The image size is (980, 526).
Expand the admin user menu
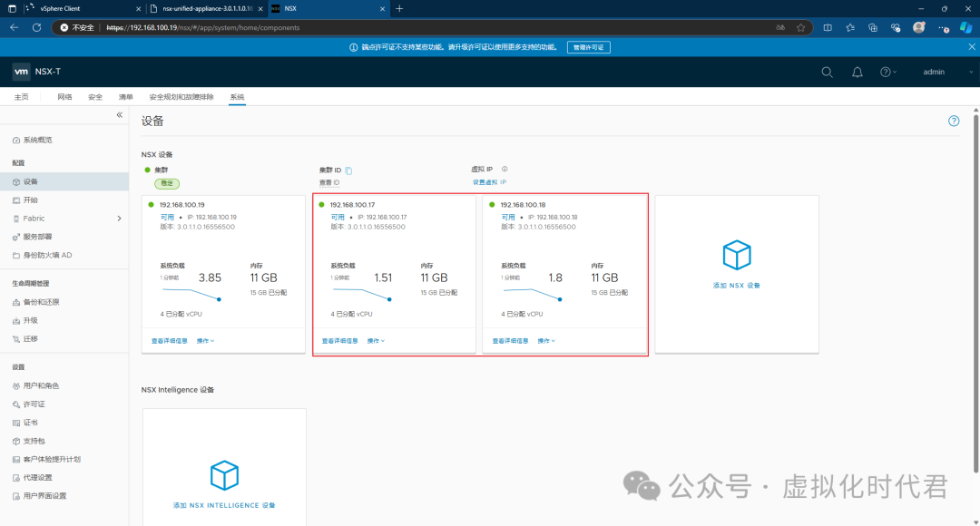click(947, 72)
